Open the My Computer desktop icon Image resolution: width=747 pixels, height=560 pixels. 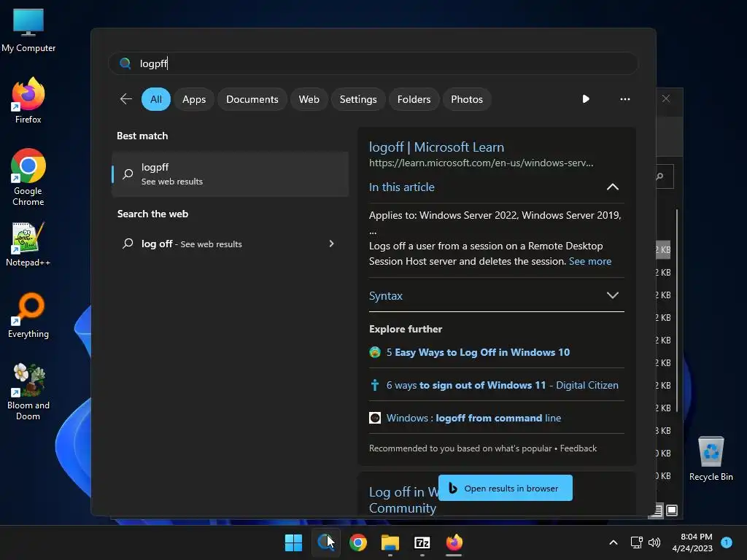28,31
